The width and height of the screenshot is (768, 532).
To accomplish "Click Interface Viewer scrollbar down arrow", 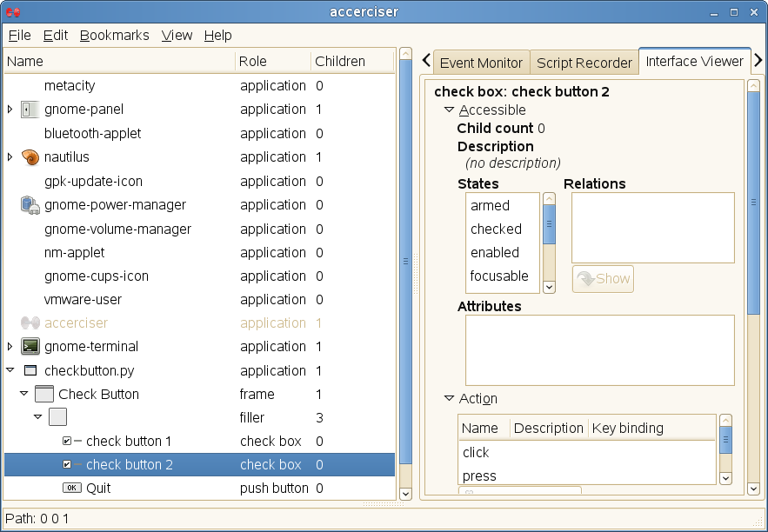I will (x=754, y=489).
